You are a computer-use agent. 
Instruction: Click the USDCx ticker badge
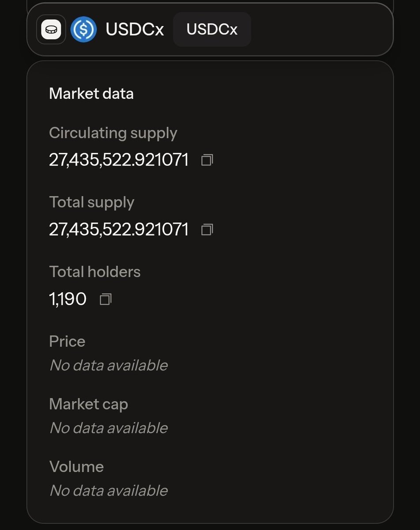coord(212,30)
